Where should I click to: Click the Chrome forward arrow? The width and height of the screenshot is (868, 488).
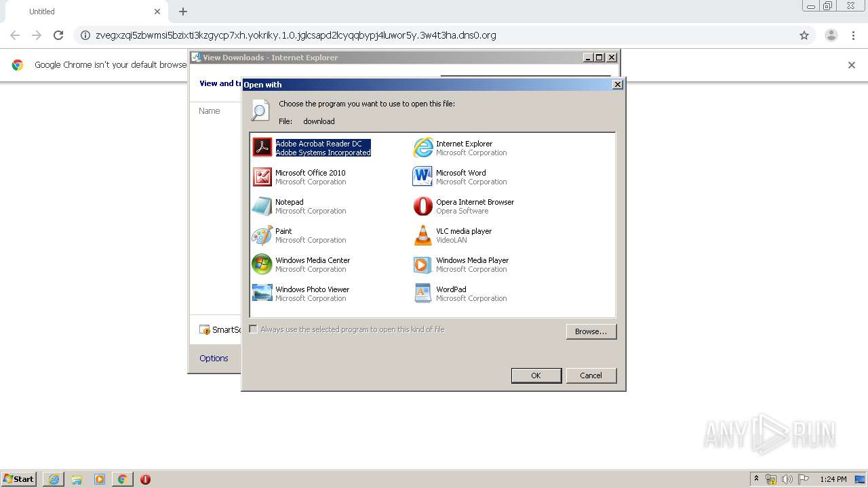(x=37, y=35)
